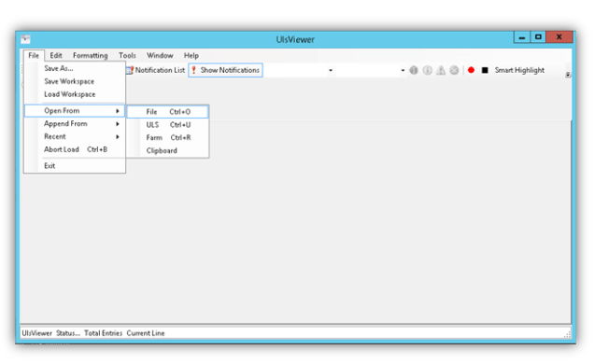Toggle Smart Highlight
The image size is (594, 364).
point(519,70)
